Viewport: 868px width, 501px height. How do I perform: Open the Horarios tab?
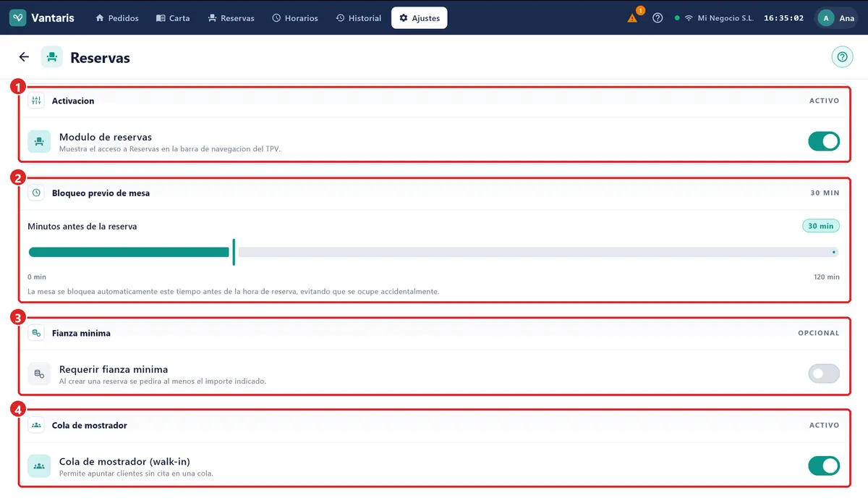pyautogui.click(x=295, y=18)
